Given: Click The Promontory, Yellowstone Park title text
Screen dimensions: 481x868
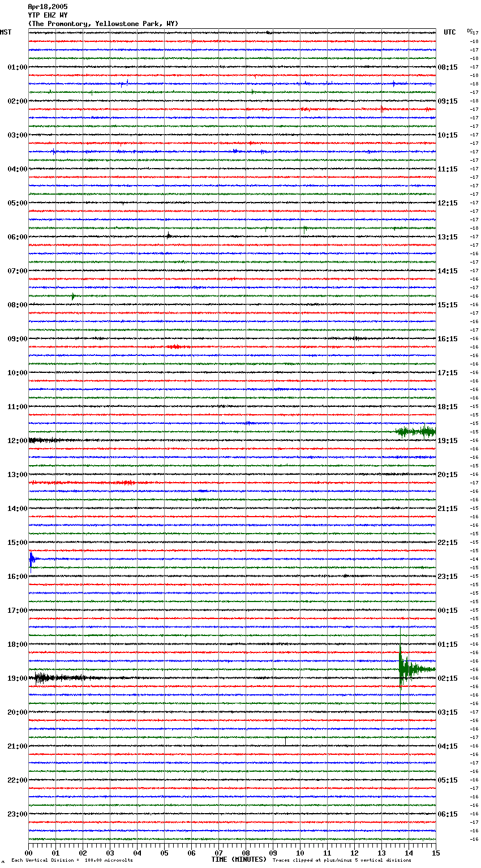Looking at the screenshot, I should (x=103, y=24).
